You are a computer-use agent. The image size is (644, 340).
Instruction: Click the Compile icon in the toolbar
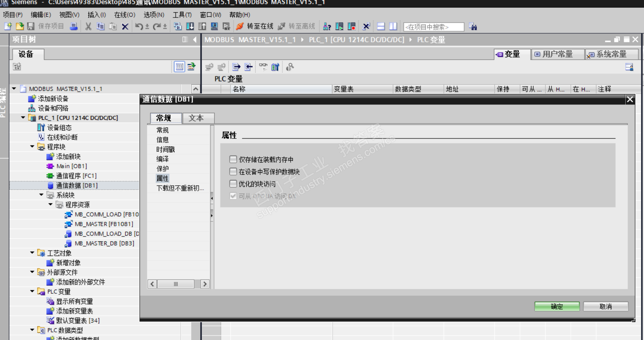[178, 26]
